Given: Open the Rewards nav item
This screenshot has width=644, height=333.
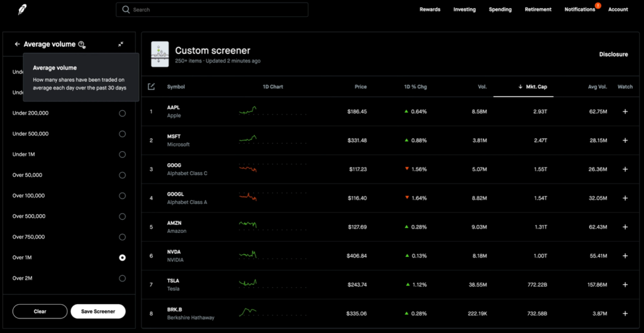Looking at the screenshot, I should [x=430, y=9].
